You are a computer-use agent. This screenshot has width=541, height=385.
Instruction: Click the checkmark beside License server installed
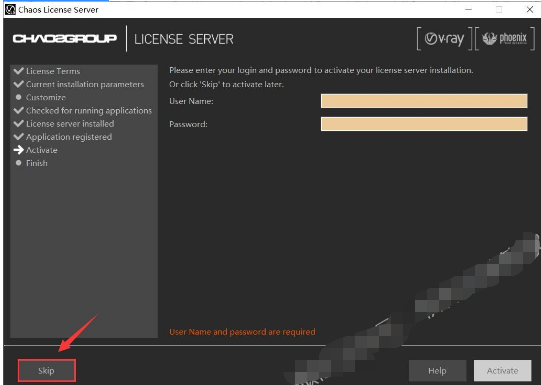(18, 124)
